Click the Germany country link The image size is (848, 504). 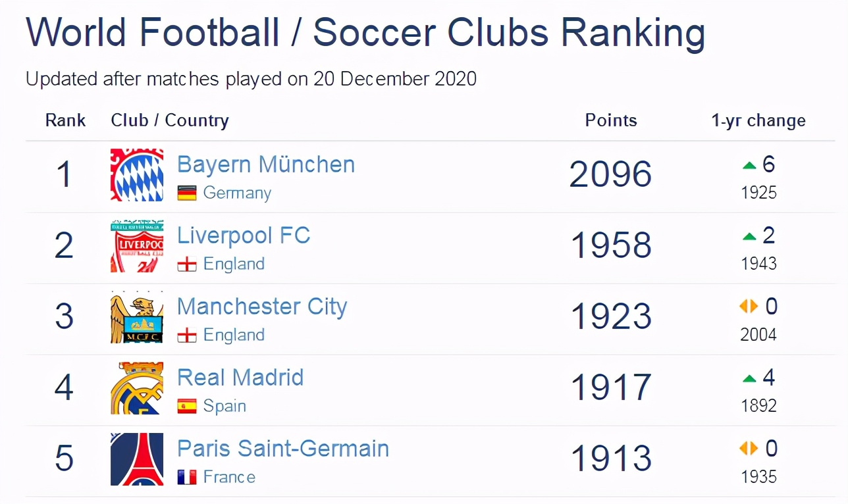pyautogui.click(x=237, y=193)
